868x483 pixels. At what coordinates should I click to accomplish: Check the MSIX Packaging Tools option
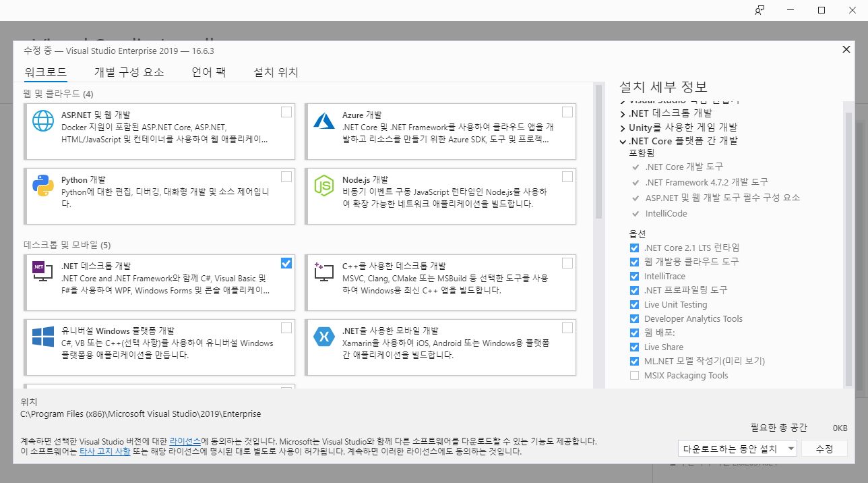pyautogui.click(x=634, y=376)
